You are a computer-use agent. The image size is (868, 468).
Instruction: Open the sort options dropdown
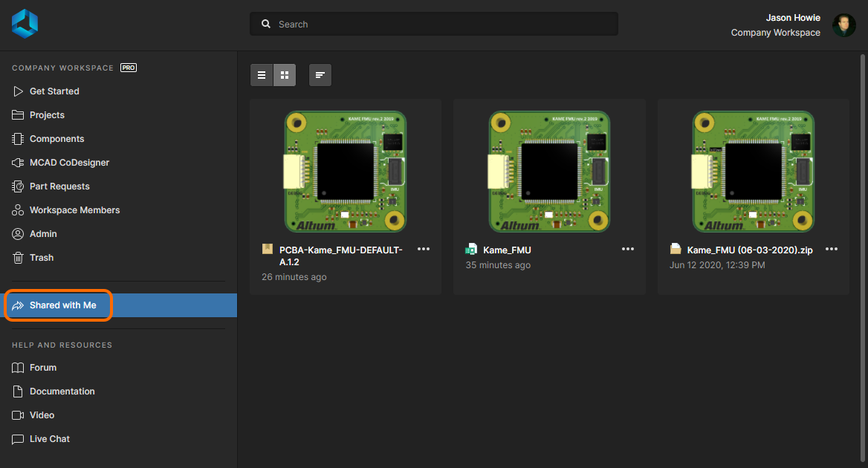tap(320, 75)
